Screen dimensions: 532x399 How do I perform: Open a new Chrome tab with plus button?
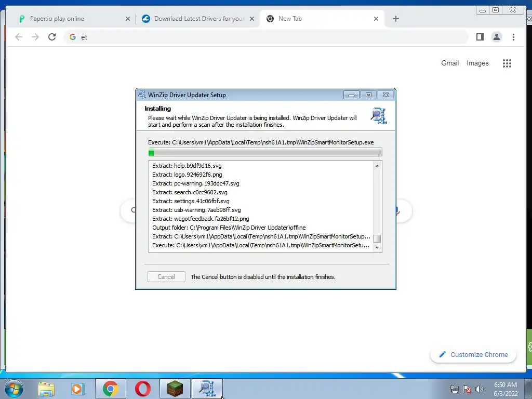pos(395,19)
